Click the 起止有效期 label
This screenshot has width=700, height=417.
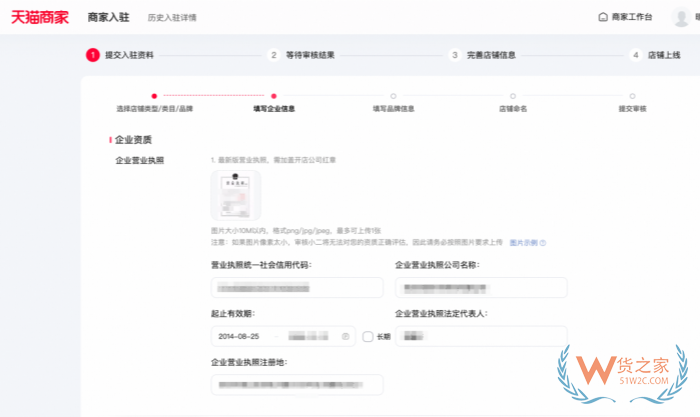(233, 313)
